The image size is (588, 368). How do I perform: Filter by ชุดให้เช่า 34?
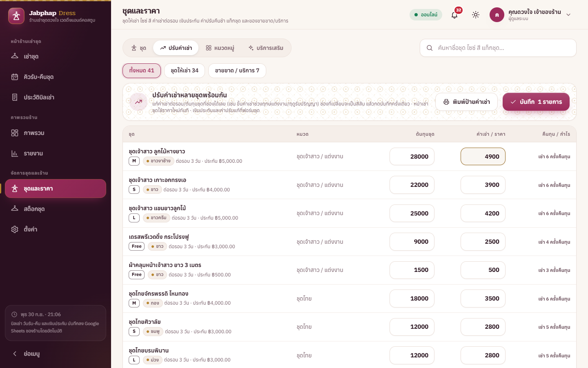[185, 71]
